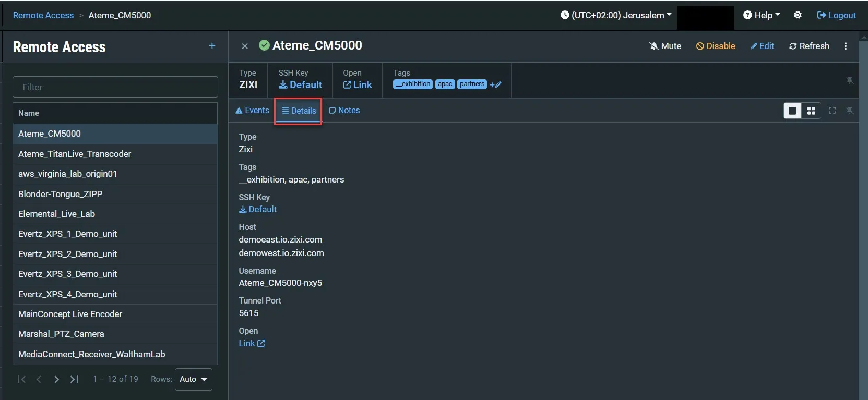Viewport: 868px width, 400px height.
Task: Open the Help dropdown menu
Action: (762, 15)
